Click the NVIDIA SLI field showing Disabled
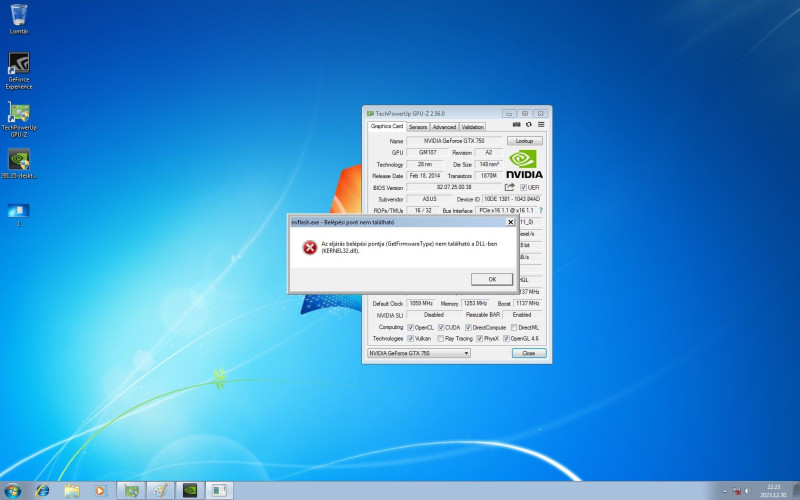The height and width of the screenshot is (500, 800). coord(434,315)
